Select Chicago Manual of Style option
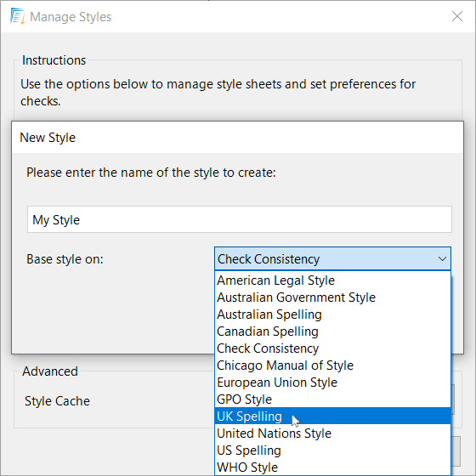Viewport: 476px width, 476px height. click(332, 365)
